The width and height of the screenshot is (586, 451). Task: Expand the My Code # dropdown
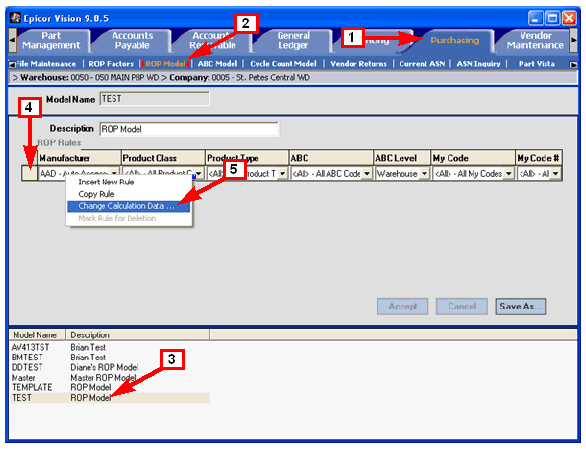coord(555,173)
